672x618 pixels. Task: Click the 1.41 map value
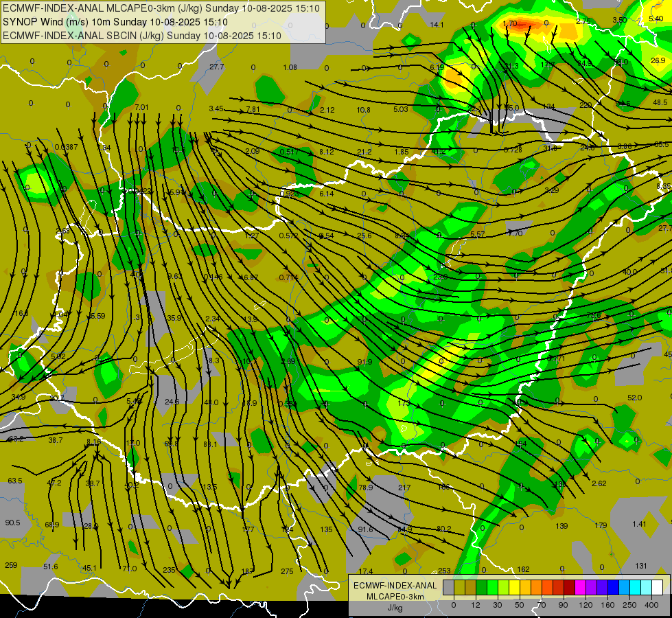point(639,524)
